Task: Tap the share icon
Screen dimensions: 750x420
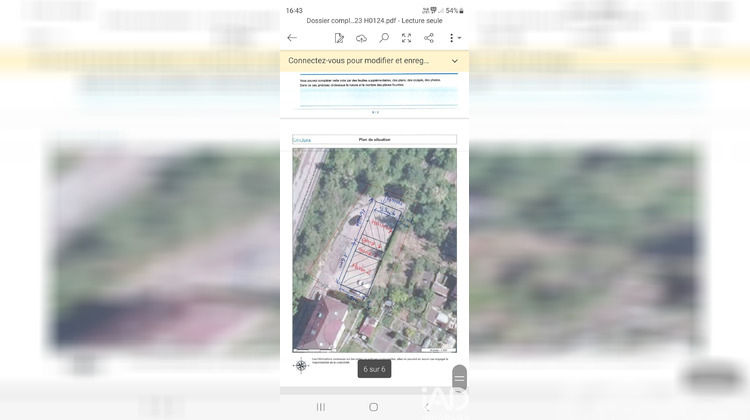Action: (x=429, y=38)
